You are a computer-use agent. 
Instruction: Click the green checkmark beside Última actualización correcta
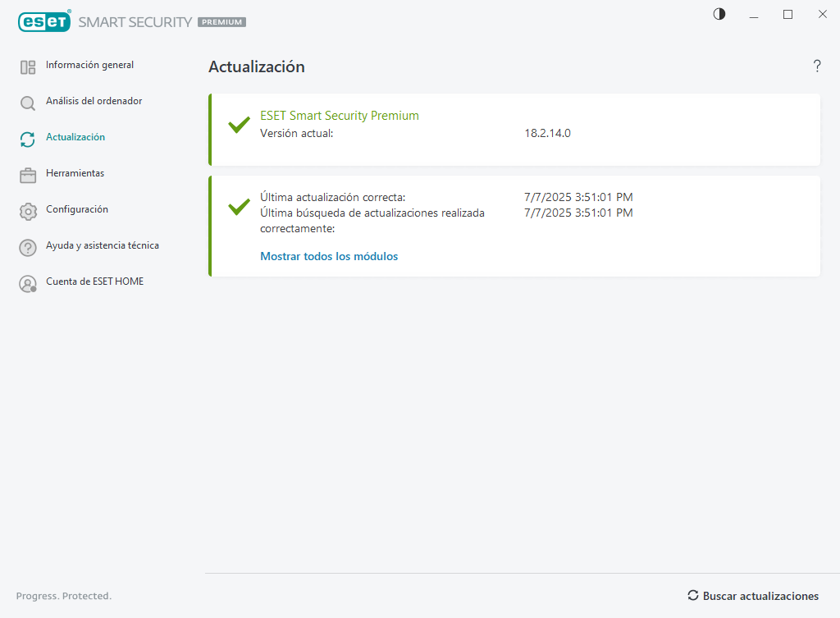coord(238,207)
